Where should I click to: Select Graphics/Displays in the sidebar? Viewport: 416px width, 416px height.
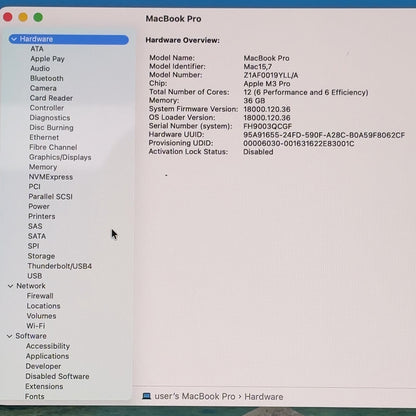60,157
